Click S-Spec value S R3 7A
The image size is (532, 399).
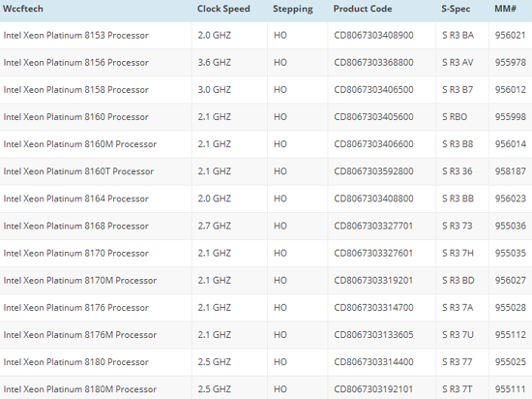tap(458, 307)
